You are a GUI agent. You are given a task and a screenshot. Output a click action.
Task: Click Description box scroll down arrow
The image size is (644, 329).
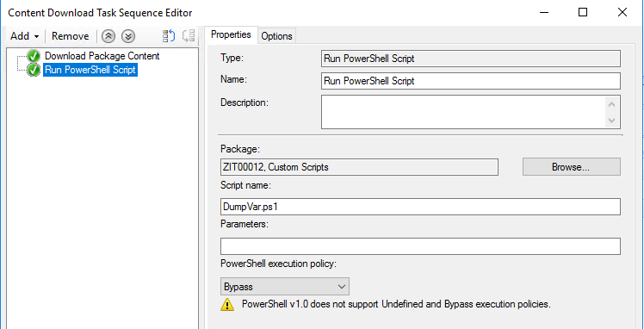[x=612, y=121]
